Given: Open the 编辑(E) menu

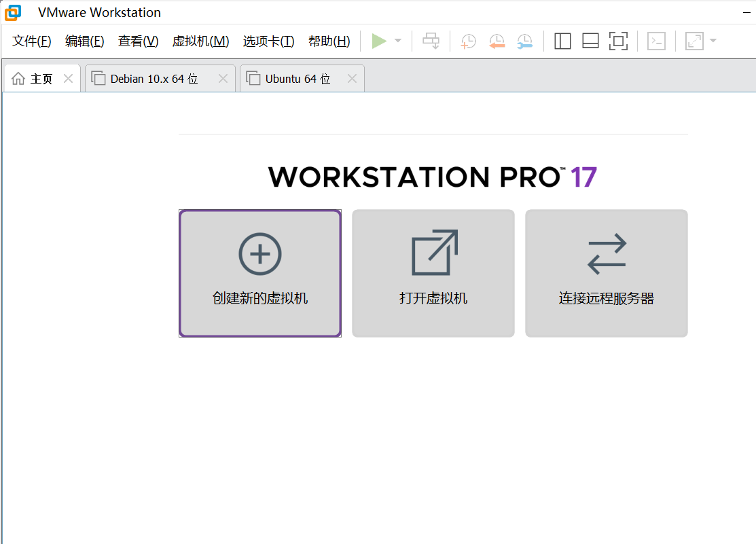Looking at the screenshot, I should click(x=85, y=41).
